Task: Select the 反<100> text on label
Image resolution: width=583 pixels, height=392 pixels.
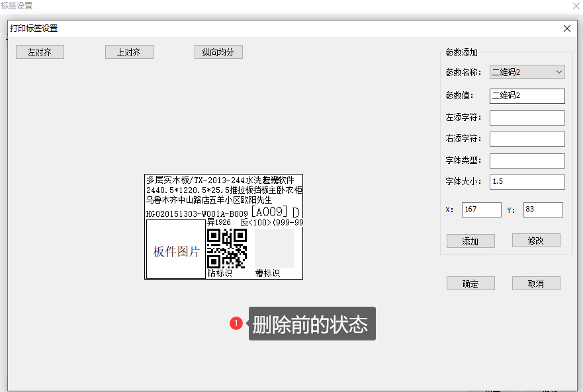Action: pos(256,222)
